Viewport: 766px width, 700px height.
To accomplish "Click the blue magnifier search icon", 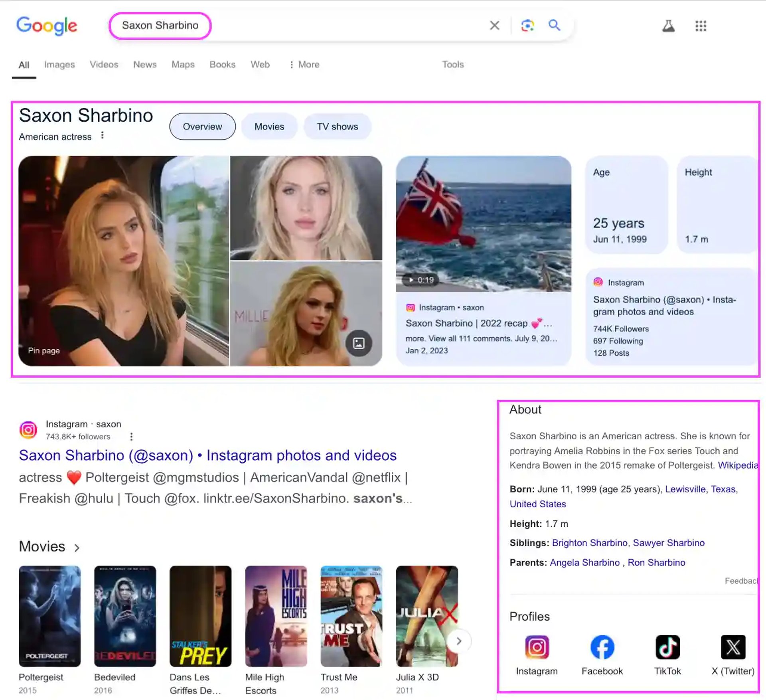I will pos(554,26).
